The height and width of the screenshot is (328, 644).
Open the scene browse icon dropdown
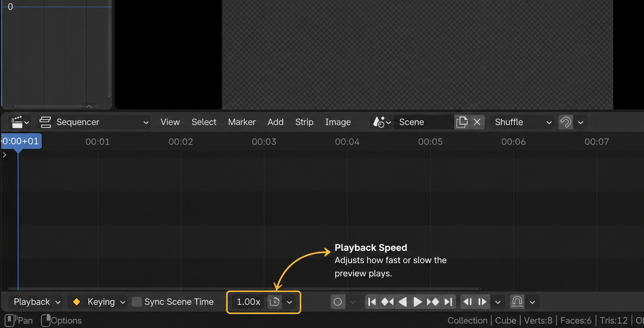pyautogui.click(x=382, y=122)
